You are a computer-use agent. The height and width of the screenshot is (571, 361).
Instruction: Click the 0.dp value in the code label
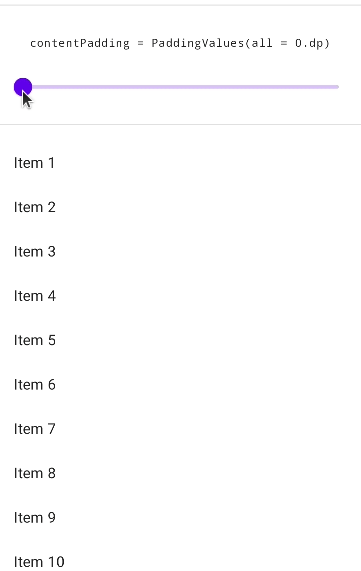tap(309, 43)
